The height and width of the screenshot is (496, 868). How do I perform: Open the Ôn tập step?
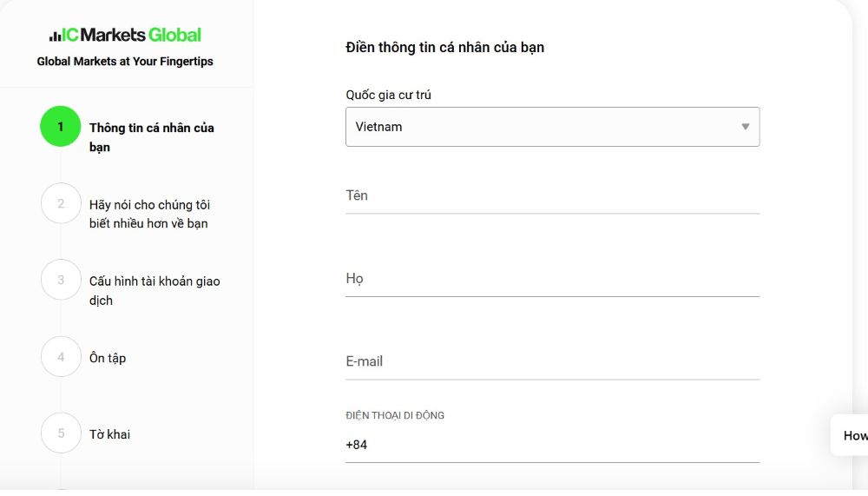pyautogui.click(x=108, y=358)
